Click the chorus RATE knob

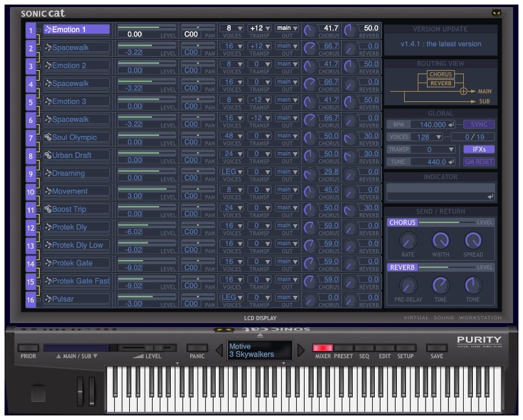408,241
